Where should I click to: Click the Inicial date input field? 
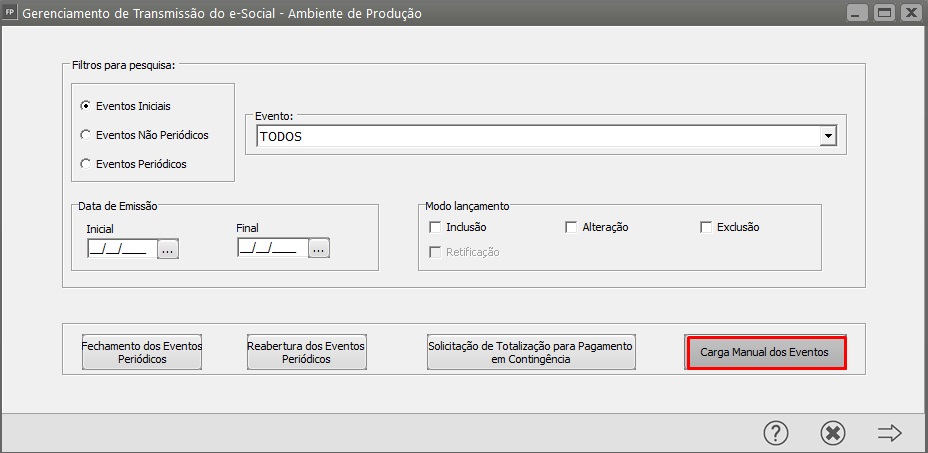point(121,249)
